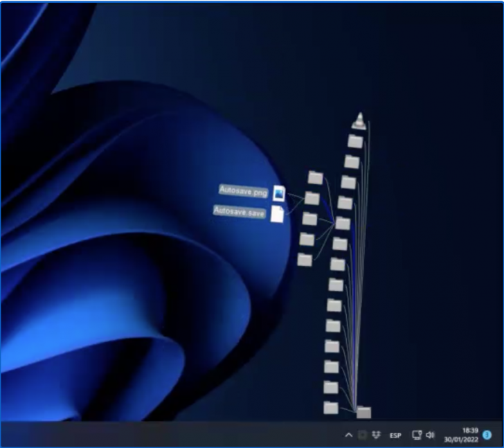Open the cone-shaped icon atop the folder tree
504x448 pixels.
click(359, 120)
